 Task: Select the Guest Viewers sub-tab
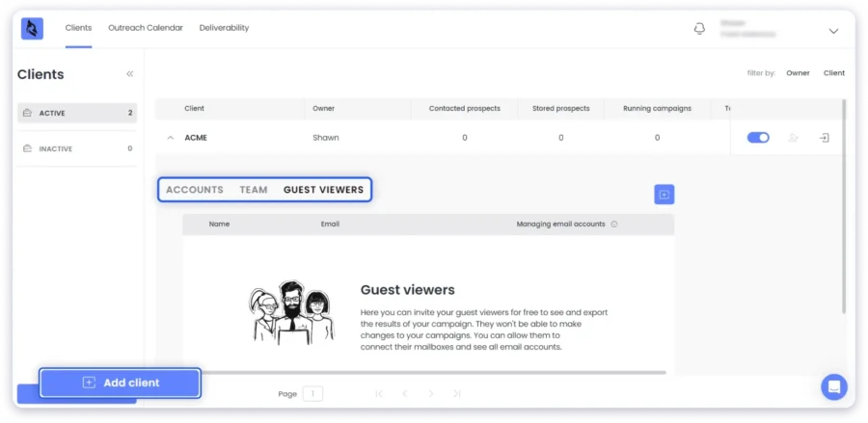pyautogui.click(x=323, y=190)
